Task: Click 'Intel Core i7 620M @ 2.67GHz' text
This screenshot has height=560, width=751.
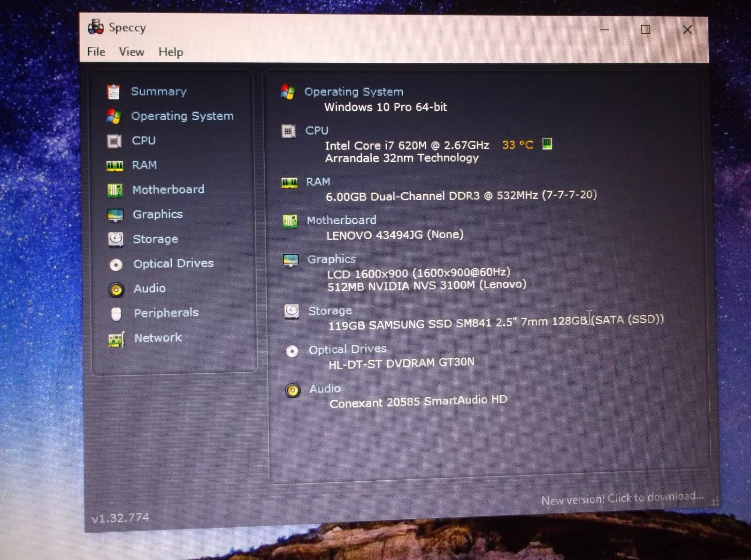Action: 407,145
